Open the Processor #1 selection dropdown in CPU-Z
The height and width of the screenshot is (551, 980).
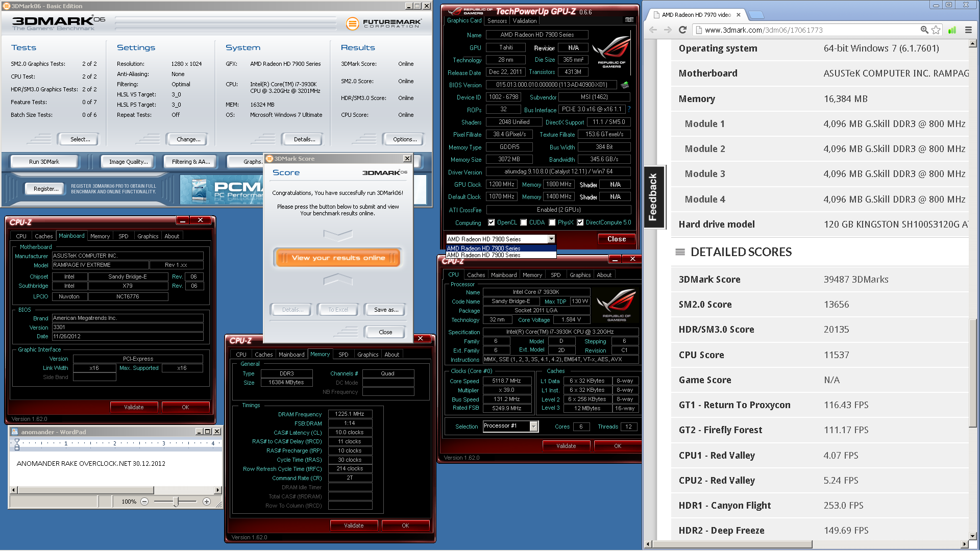pyautogui.click(x=533, y=426)
